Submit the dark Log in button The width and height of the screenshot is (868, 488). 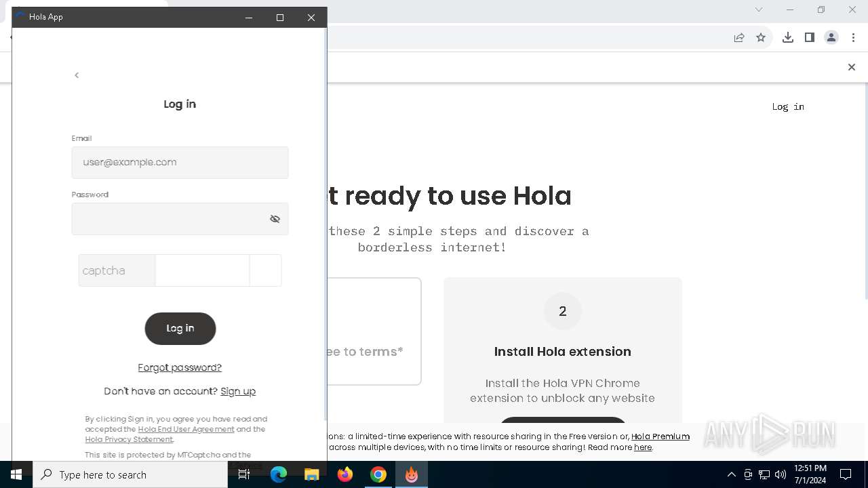click(180, 329)
